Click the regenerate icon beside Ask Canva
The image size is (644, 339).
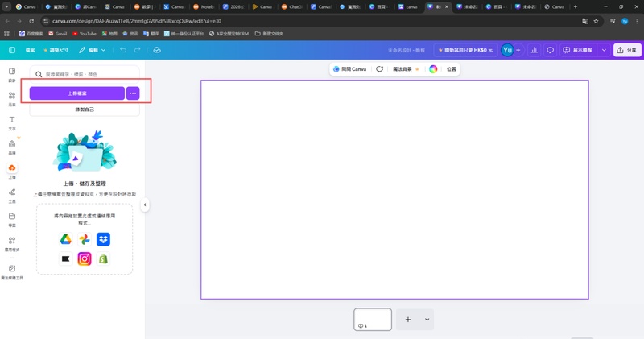pyautogui.click(x=379, y=69)
